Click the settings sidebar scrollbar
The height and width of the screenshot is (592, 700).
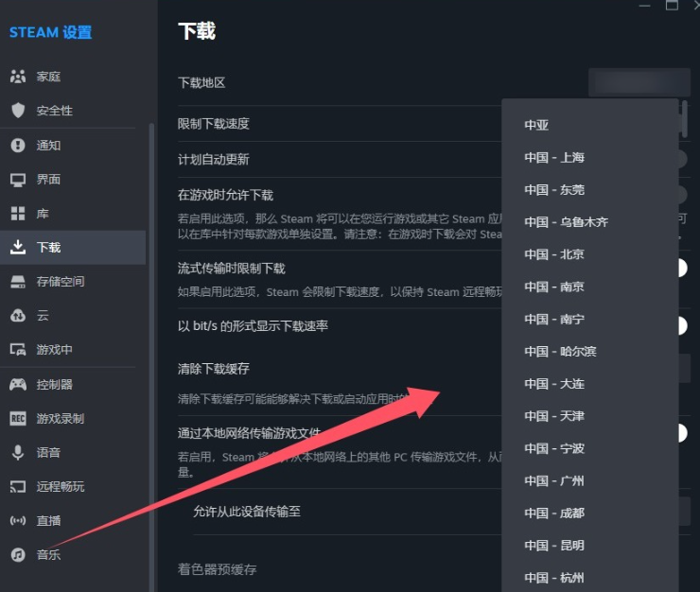(x=151, y=357)
